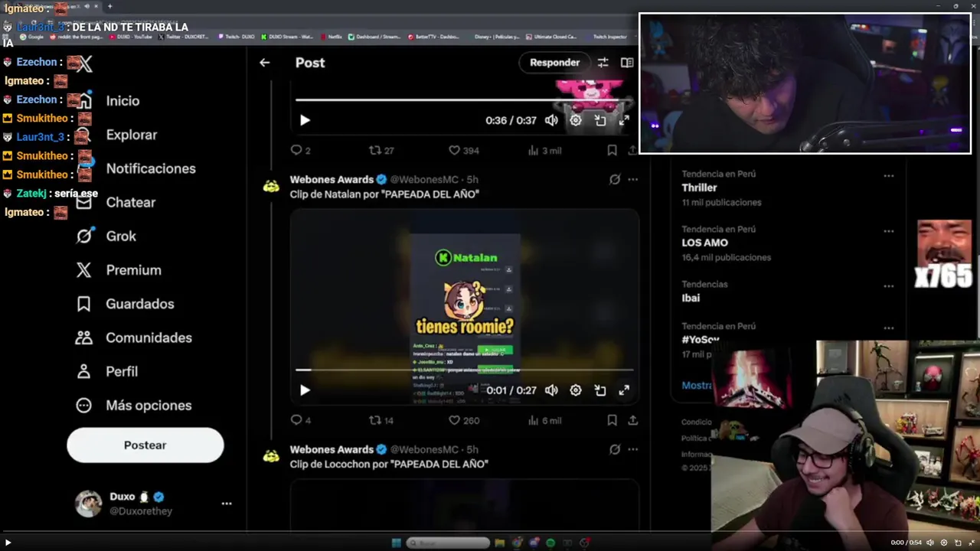Open Guardados in sidebar
The image size is (980, 551).
(x=125, y=304)
